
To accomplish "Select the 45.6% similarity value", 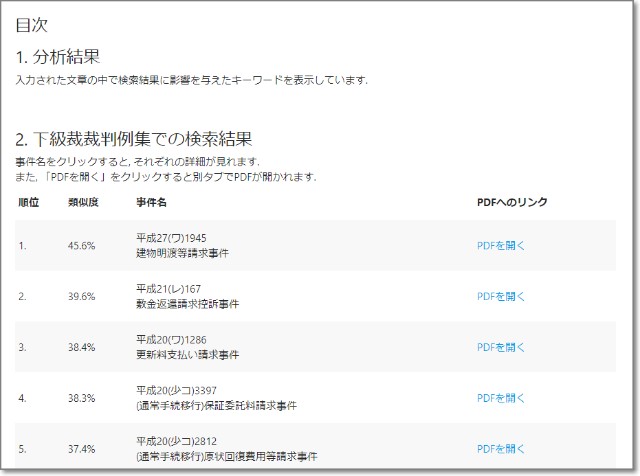I will coord(81,245).
